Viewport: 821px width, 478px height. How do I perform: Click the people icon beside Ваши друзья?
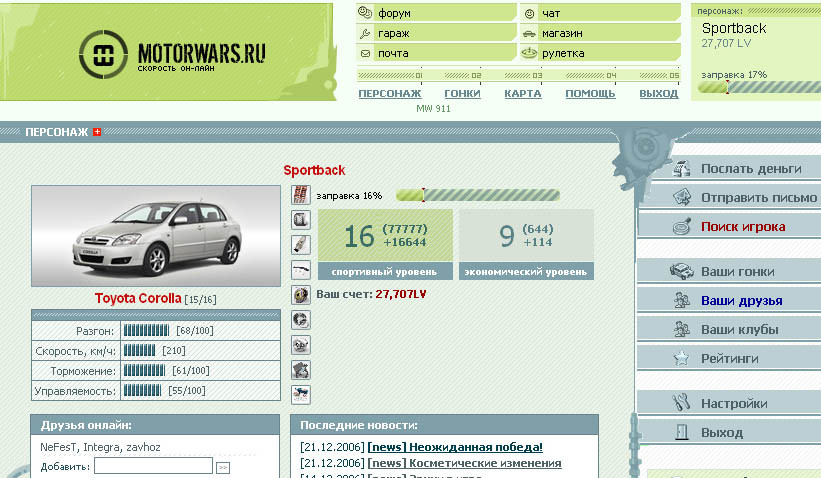[681, 300]
